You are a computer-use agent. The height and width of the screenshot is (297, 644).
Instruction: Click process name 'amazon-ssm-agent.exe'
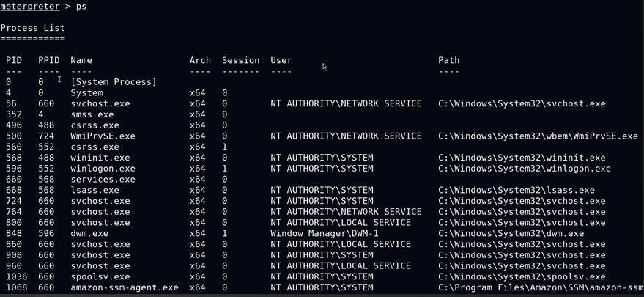tap(125, 287)
